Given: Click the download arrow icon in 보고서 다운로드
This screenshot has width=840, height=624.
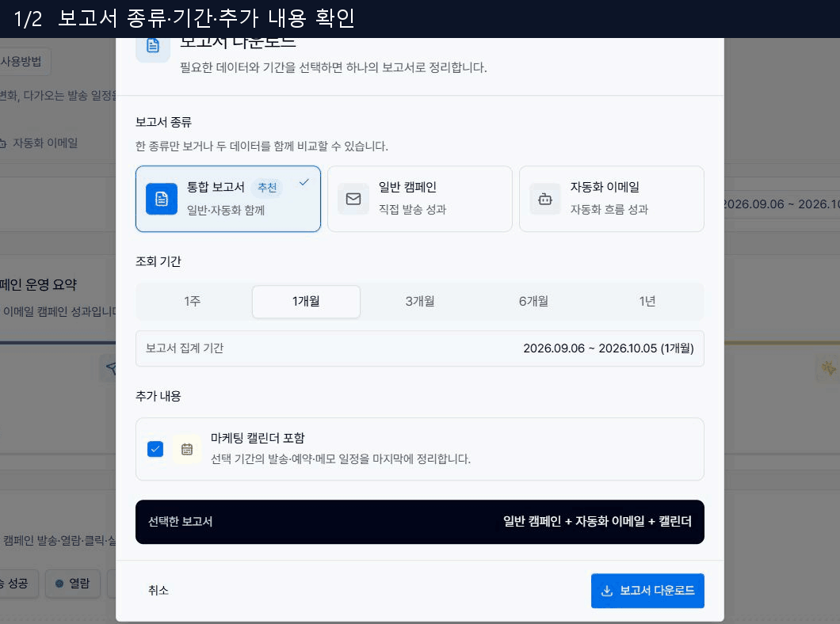Looking at the screenshot, I should [x=606, y=590].
